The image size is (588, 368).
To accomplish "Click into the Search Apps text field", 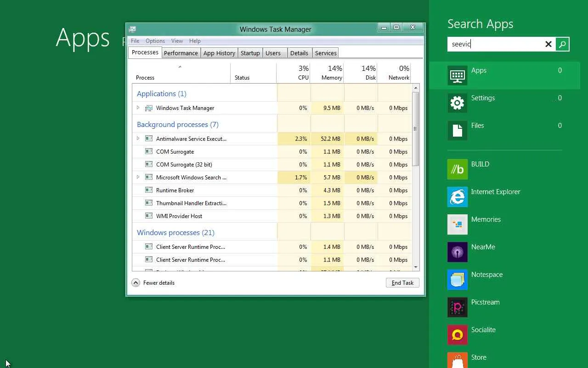I will tap(495, 44).
